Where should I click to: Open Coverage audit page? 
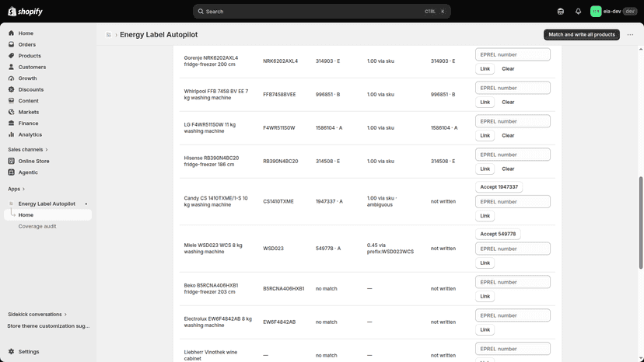pyautogui.click(x=37, y=226)
